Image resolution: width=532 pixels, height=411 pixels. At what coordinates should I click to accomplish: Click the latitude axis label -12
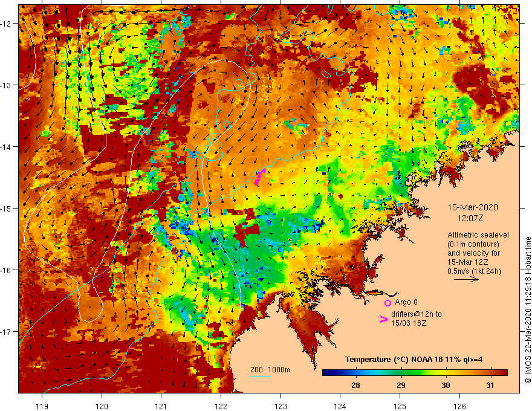pyautogui.click(x=6, y=24)
